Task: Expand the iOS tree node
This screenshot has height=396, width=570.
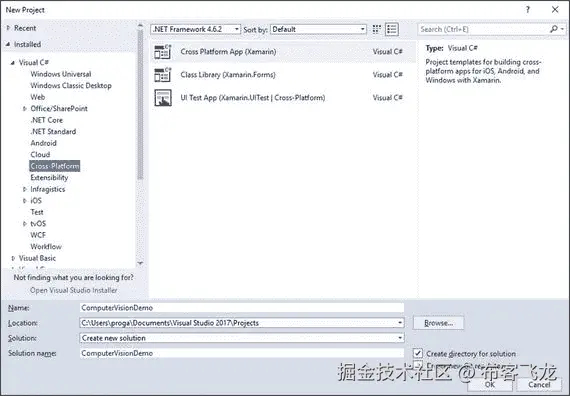Action: tap(25, 200)
